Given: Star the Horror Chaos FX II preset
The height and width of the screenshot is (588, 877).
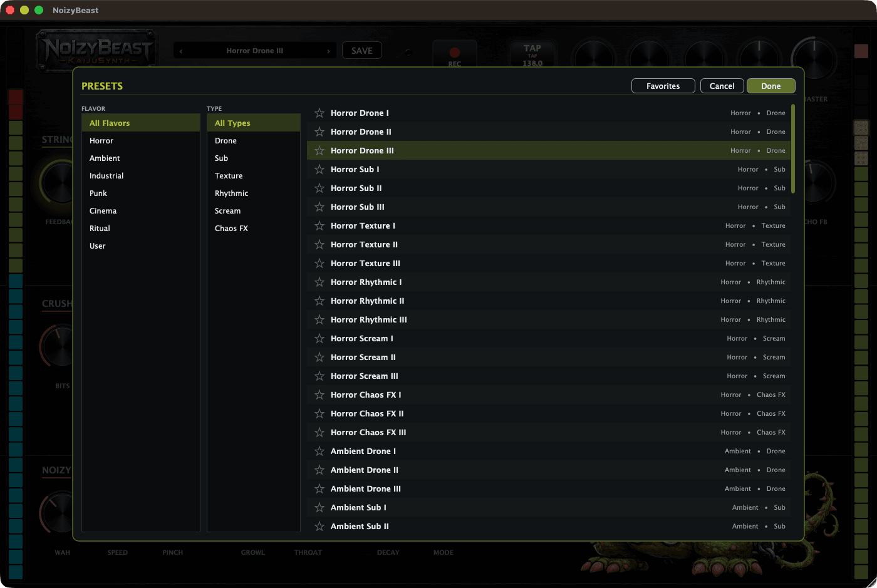Looking at the screenshot, I should coord(319,414).
